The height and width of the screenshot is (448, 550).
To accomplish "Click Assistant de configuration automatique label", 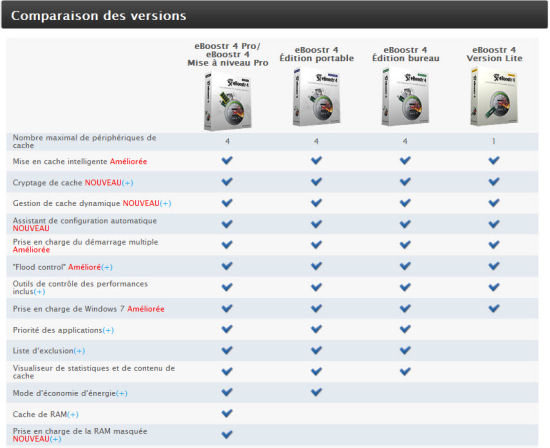I will [x=85, y=225].
